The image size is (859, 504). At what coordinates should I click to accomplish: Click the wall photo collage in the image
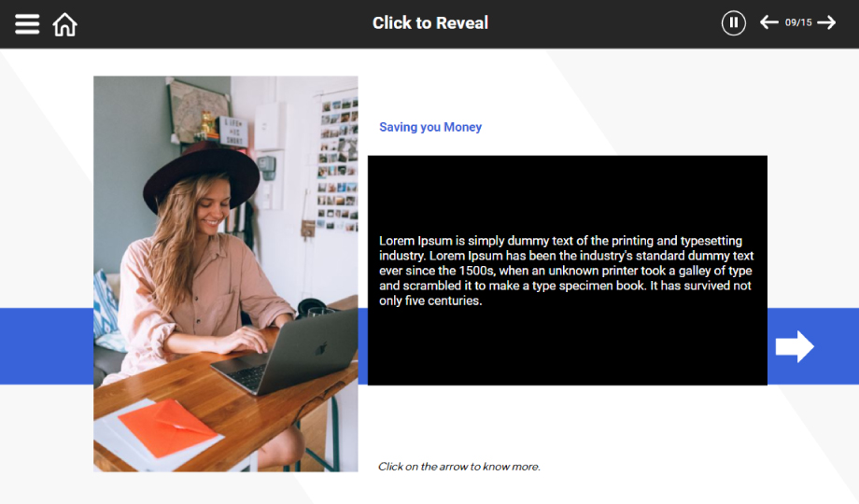coord(337,164)
